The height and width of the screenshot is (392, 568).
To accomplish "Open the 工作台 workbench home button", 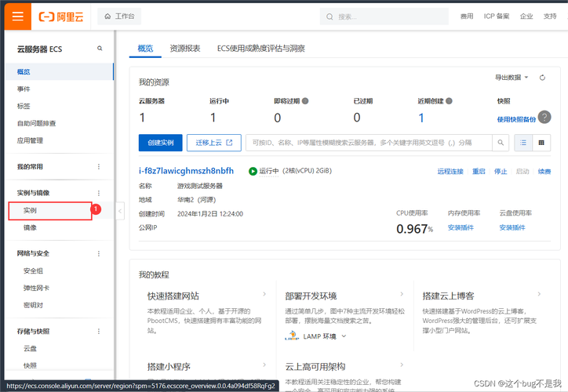I will (x=119, y=16).
